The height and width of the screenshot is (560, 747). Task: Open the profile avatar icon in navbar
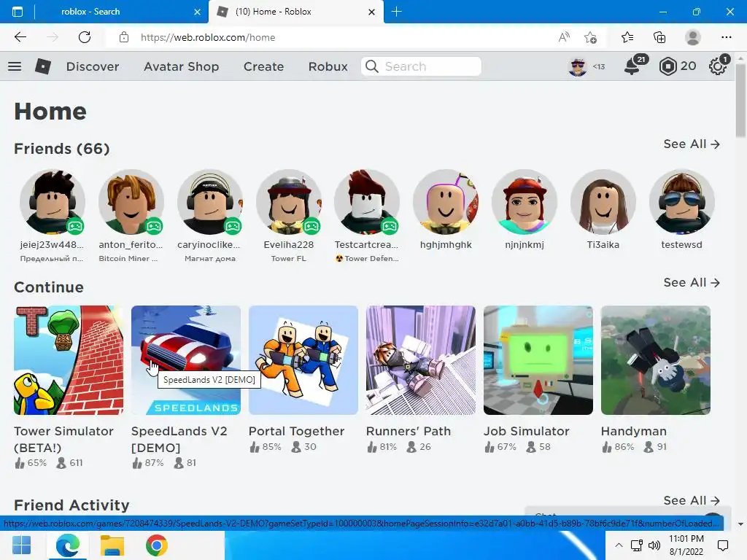(x=578, y=66)
